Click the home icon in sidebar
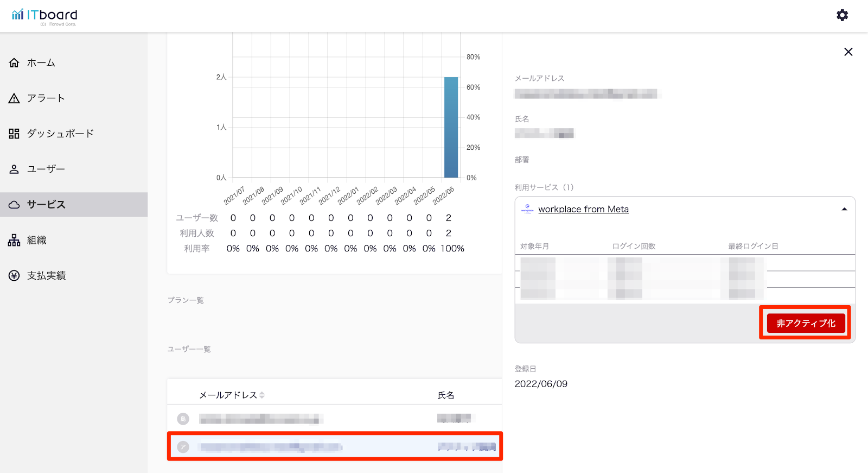The image size is (868, 473). click(14, 63)
